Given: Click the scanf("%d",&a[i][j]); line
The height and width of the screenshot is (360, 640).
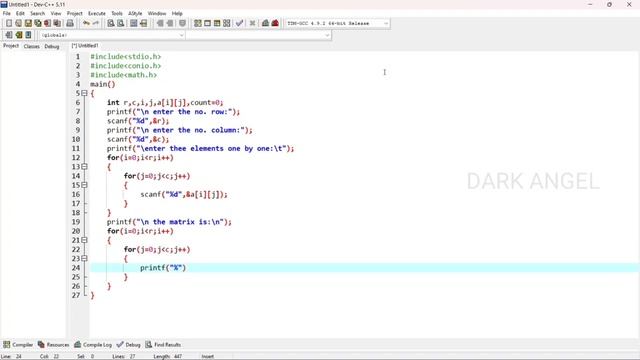Looking at the screenshot, I should point(184,194).
